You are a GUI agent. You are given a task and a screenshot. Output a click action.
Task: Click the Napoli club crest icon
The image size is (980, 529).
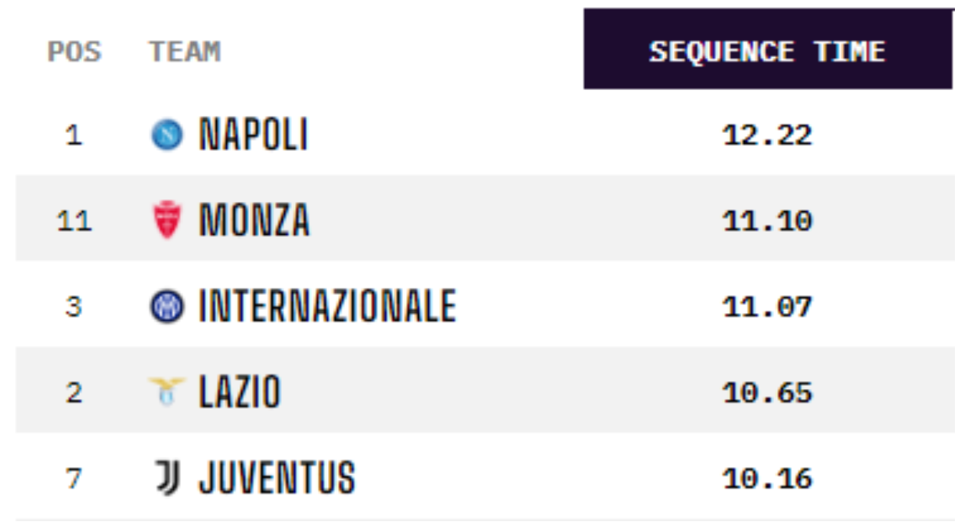coord(167,136)
